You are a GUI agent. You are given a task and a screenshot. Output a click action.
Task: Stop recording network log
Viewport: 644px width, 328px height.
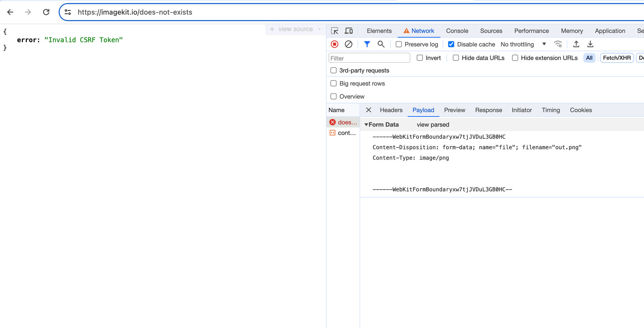pos(335,44)
